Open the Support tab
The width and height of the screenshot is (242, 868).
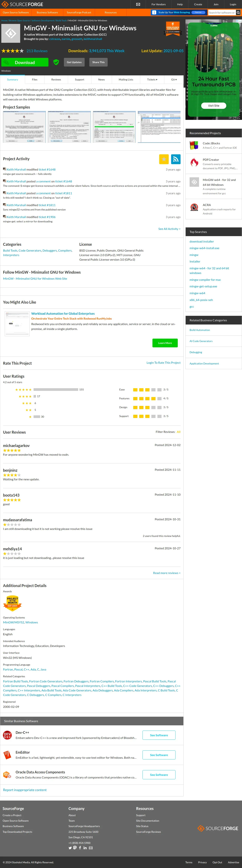coord(80,80)
